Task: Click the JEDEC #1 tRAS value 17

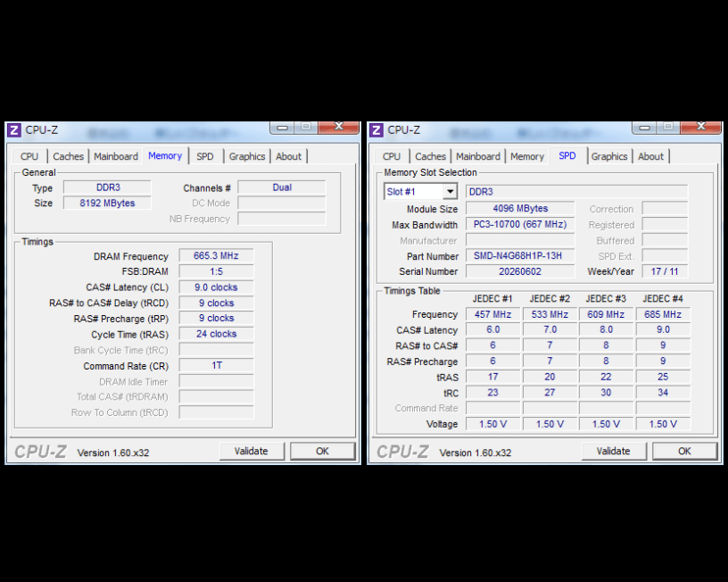Action: (x=493, y=377)
